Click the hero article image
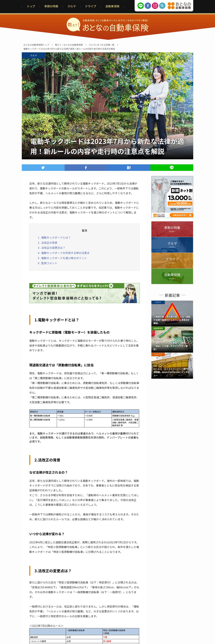Screen dimensions: 215x644 point(107,106)
